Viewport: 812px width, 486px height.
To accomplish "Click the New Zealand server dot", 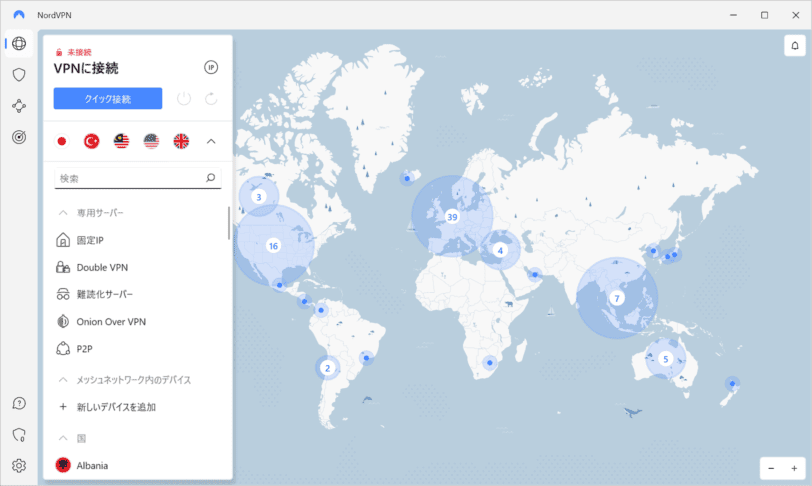I will click(x=732, y=384).
